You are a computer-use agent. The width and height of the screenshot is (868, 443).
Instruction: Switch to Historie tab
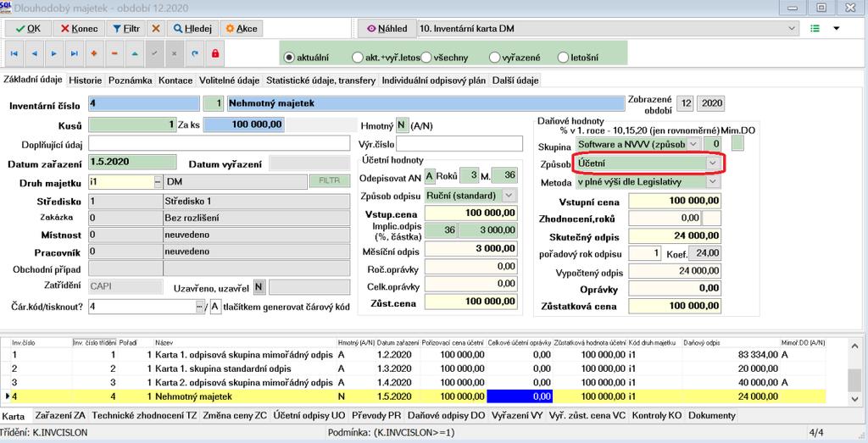click(86, 80)
